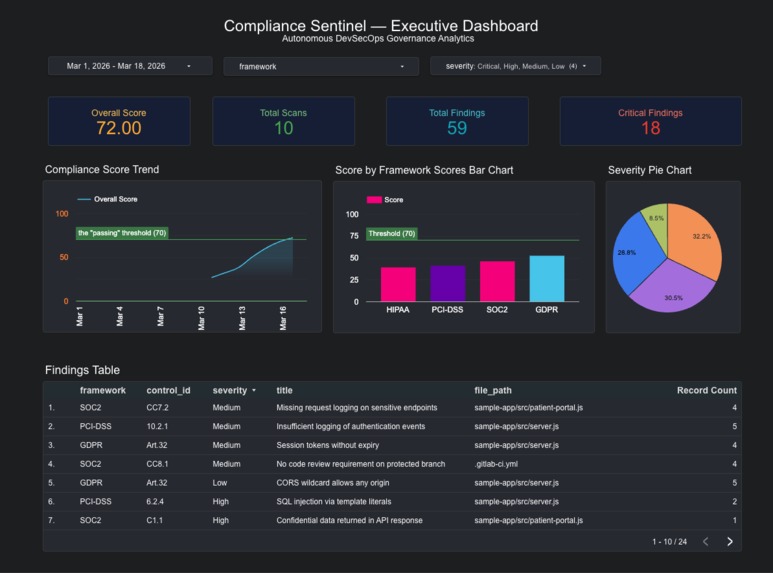
Task: Click the Critical Findings 18 scorecard
Action: click(650, 121)
